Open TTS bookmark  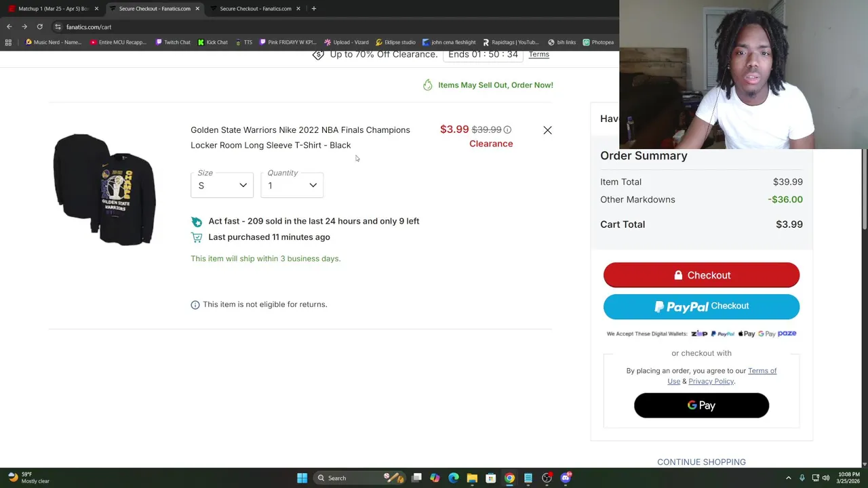[243, 42]
